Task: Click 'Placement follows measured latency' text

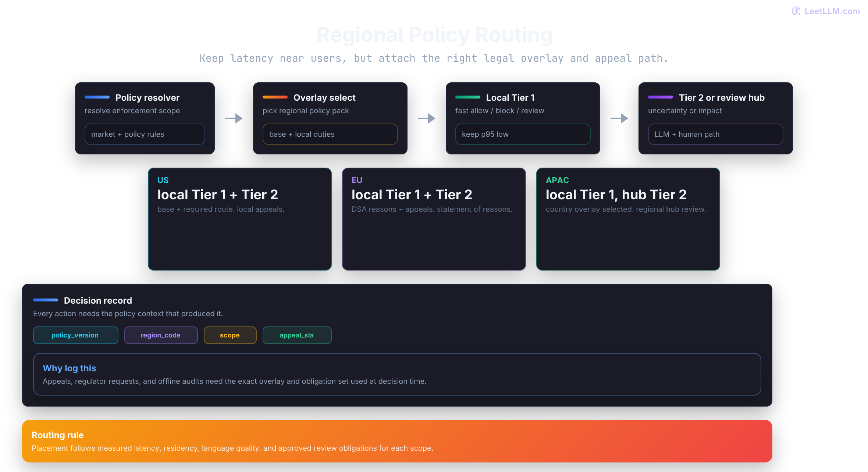Action: [232, 448]
